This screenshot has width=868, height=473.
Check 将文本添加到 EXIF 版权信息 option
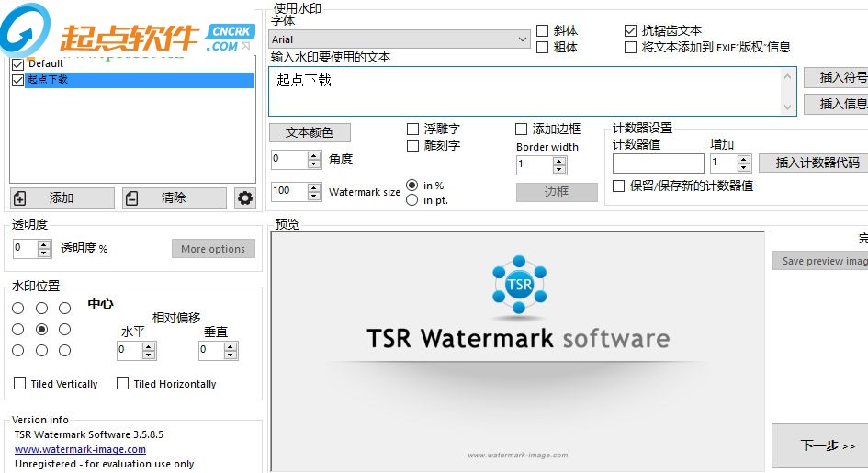click(630, 48)
